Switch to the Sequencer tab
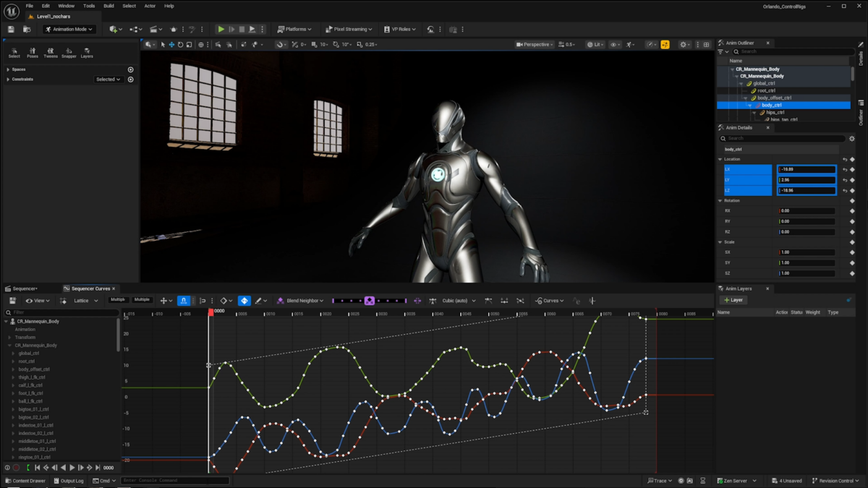The image size is (868, 488). point(23,288)
